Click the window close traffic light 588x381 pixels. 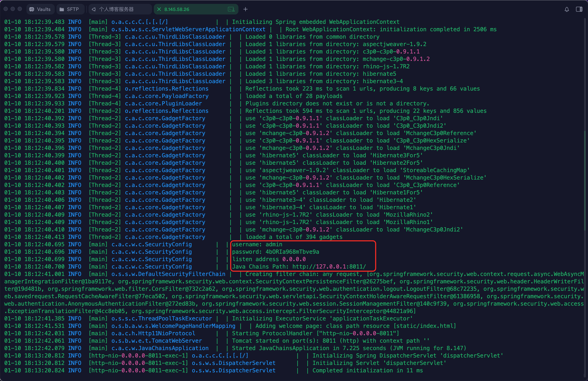(6, 9)
